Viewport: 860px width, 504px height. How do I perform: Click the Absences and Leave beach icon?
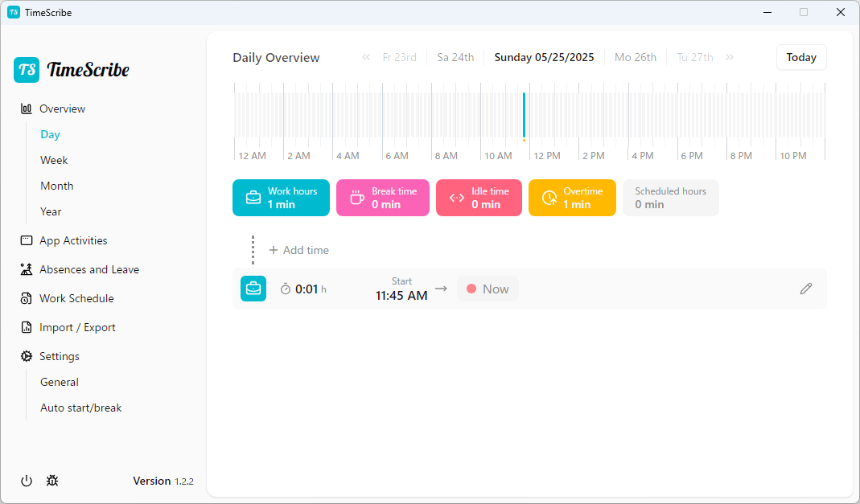[27, 269]
